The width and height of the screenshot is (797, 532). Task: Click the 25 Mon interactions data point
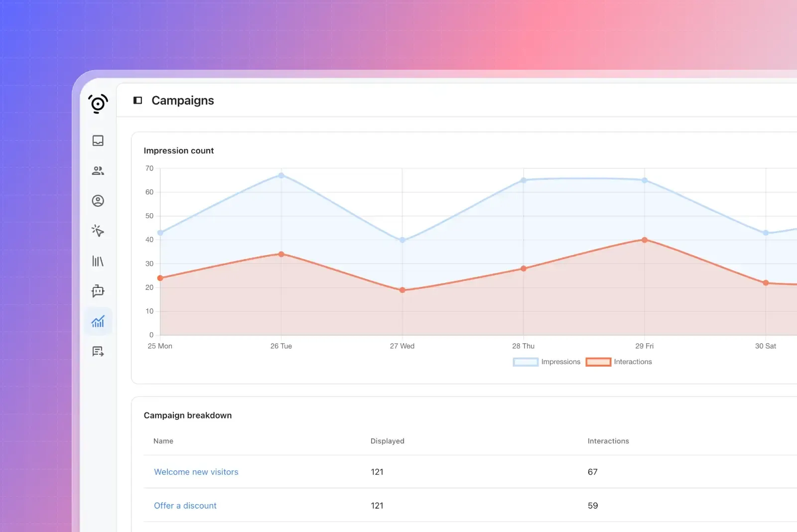[x=160, y=278]
